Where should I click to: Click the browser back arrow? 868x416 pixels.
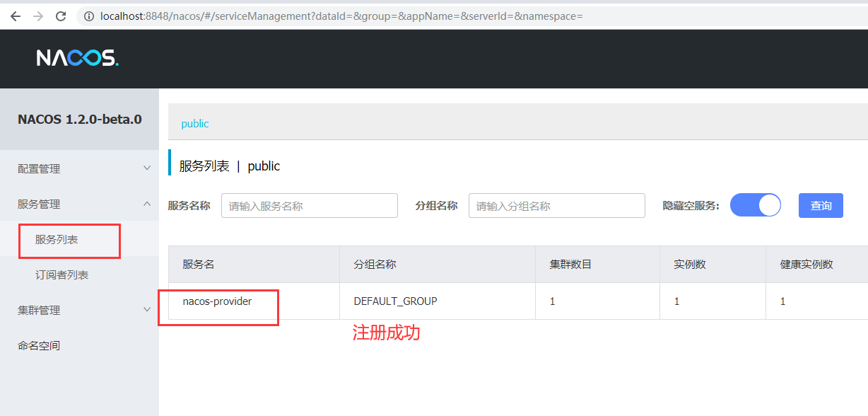point(16,16)
